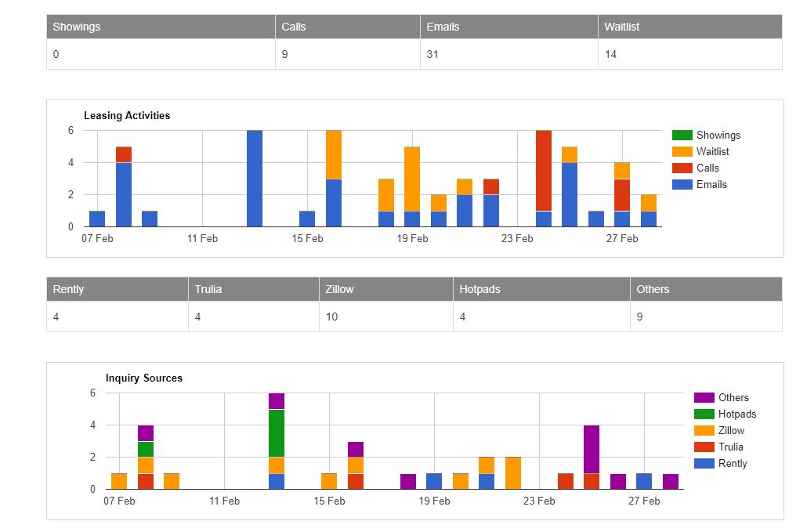Screen dimensions: 807x532
Task: Click the blue Rently legend swatch
Action: click(704, 463)
